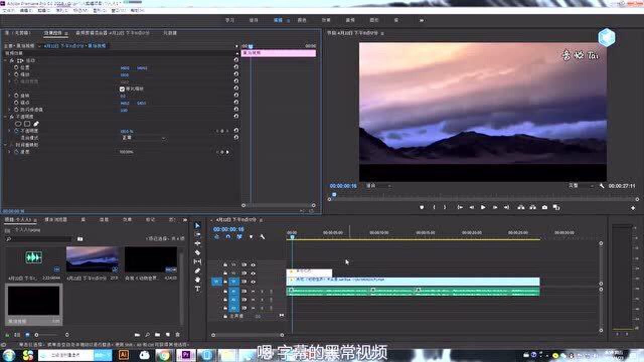This screenshot has width=644, height=362.
Task: Select the Selection tool in timeline toolbar
Action: tap(197, 226)
